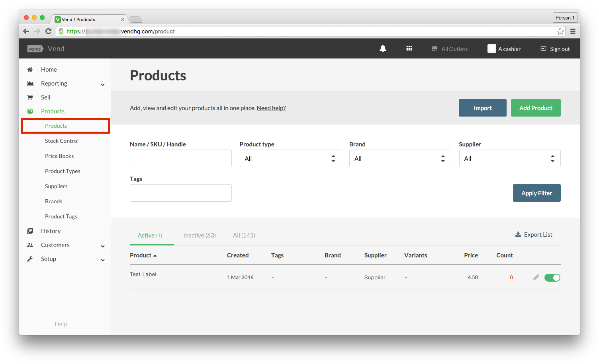Click the notifications bell icon

coord(383,49)
